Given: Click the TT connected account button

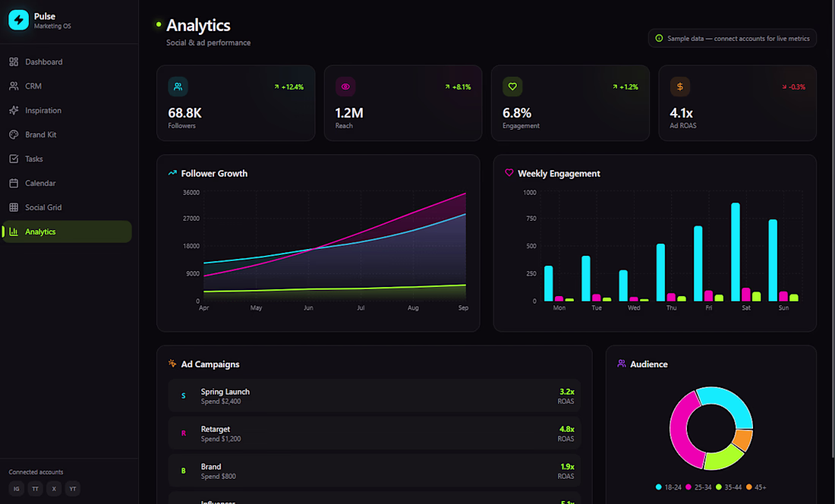Looking at the screenshot, I should point(35,489).
